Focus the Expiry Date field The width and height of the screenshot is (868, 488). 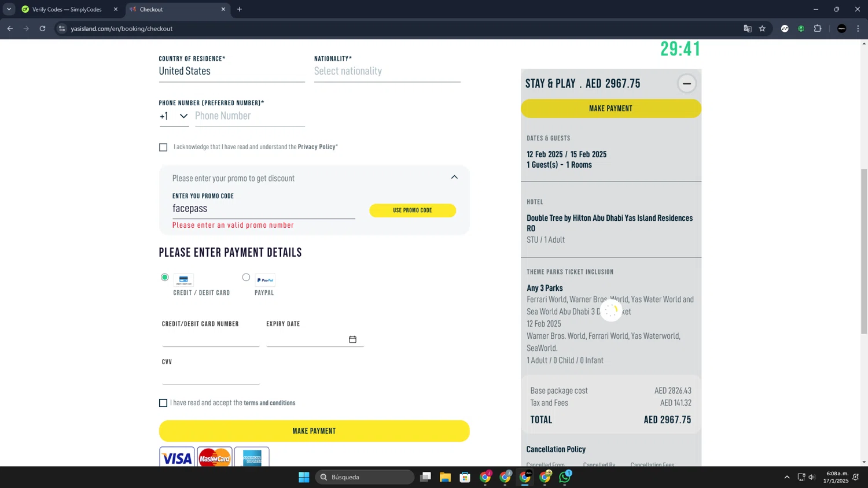315,339
